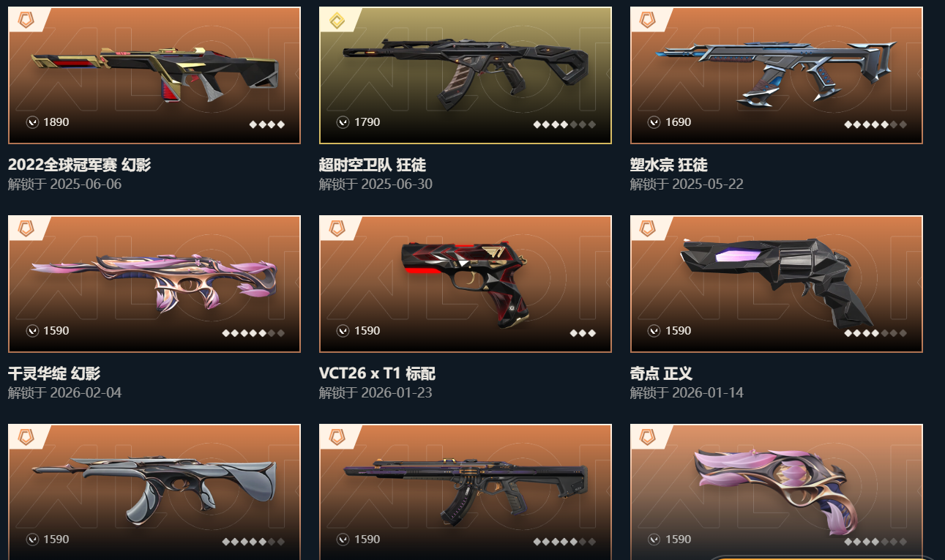
Task: Click the 塑水宗 狂徒 title text
Action: click(x=669, y=165)
